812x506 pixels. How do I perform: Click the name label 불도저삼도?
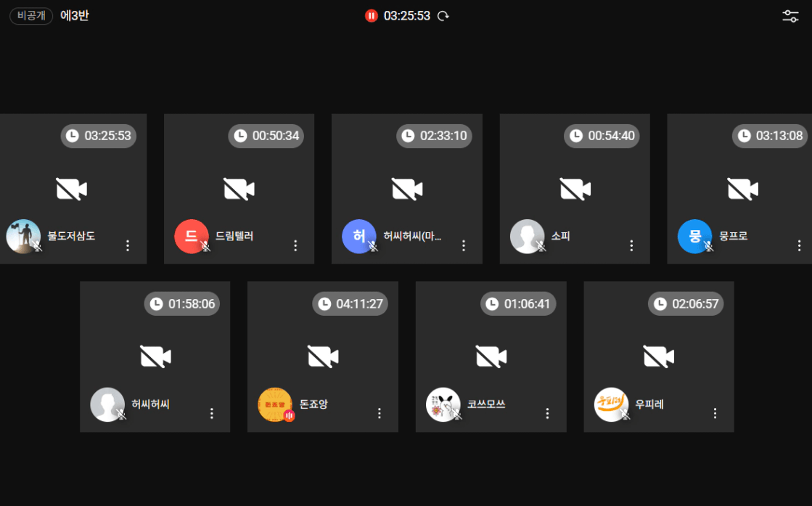click(71, 236)
